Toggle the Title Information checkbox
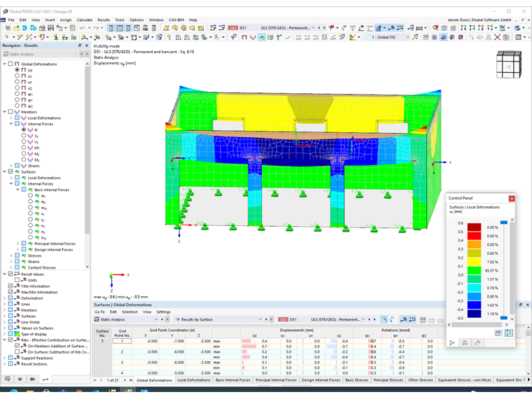 [10, 286]
